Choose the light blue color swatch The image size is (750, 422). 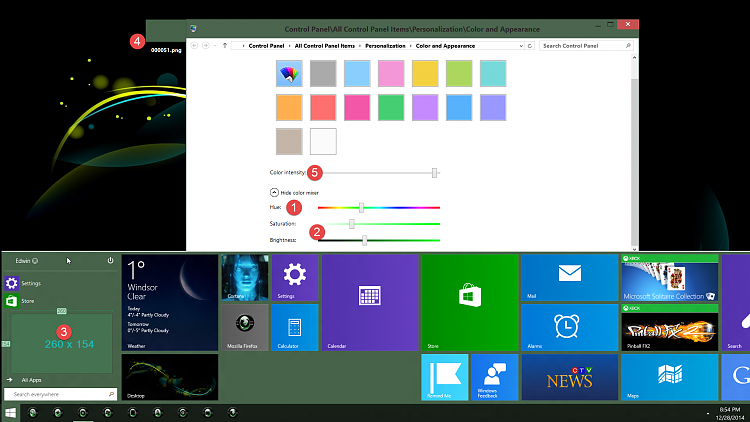coord(357,73)
